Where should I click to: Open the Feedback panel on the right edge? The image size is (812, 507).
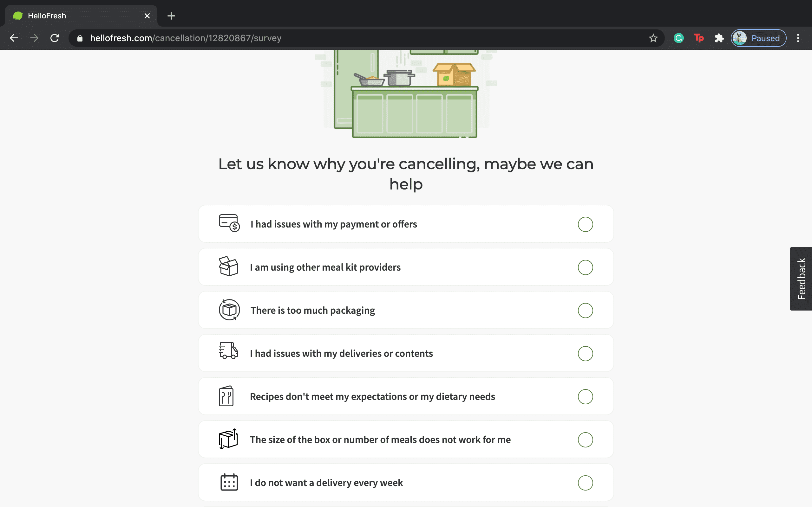(802, 278)
